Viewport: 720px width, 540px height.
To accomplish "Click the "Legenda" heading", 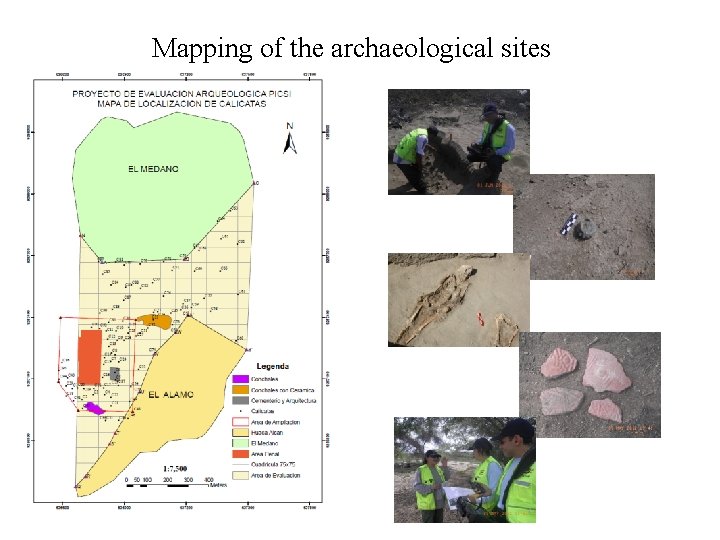I will [x=273, y=366].
